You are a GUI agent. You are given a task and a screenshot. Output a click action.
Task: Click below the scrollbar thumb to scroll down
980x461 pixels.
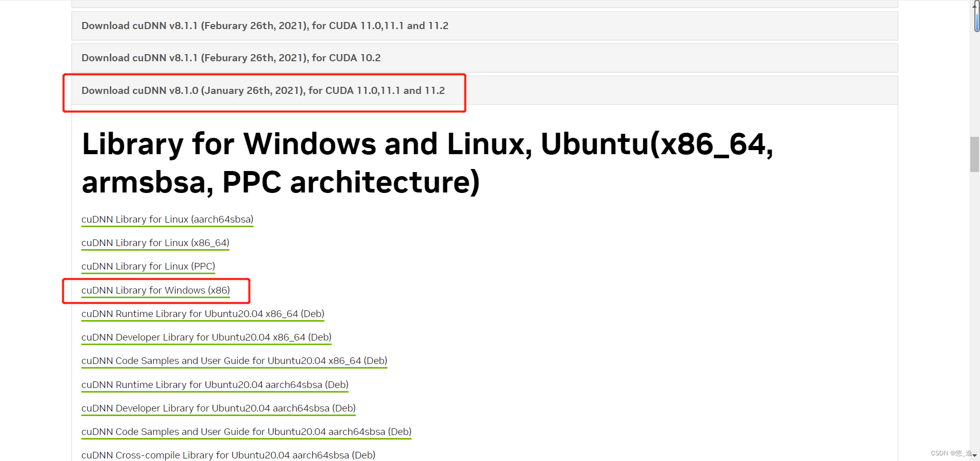(x=975, y=306)
